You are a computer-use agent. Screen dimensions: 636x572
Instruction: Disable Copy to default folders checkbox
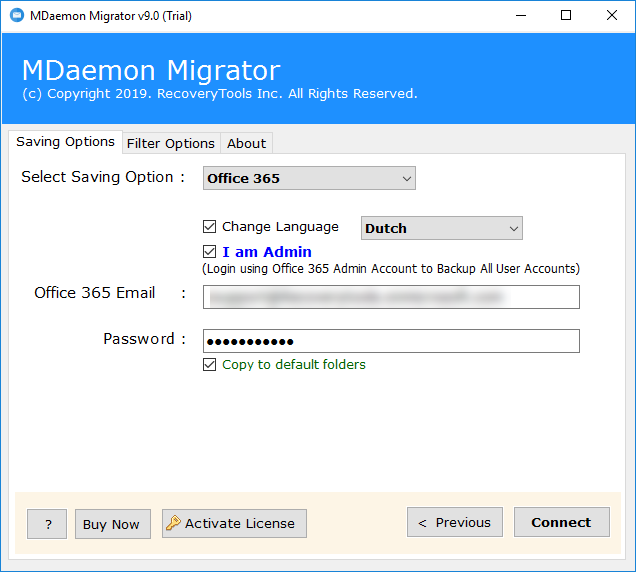pyautogui.click(x=209, y=364)
